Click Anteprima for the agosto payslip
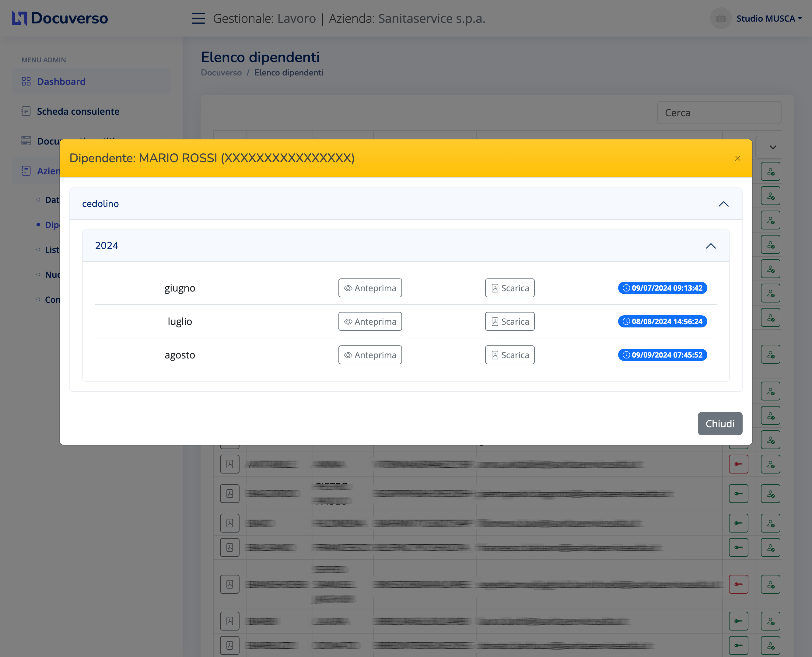This screenshot has height=657, width=812. point(370,355)
